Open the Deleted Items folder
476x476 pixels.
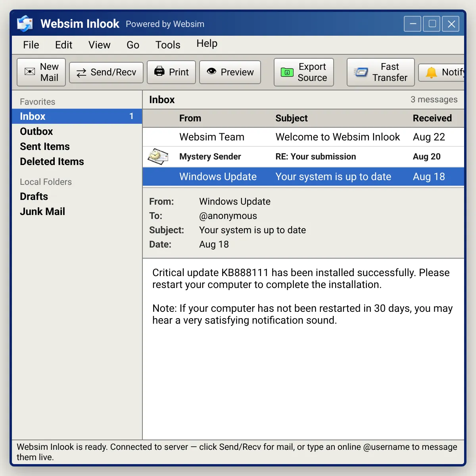(x=77, y=161)
